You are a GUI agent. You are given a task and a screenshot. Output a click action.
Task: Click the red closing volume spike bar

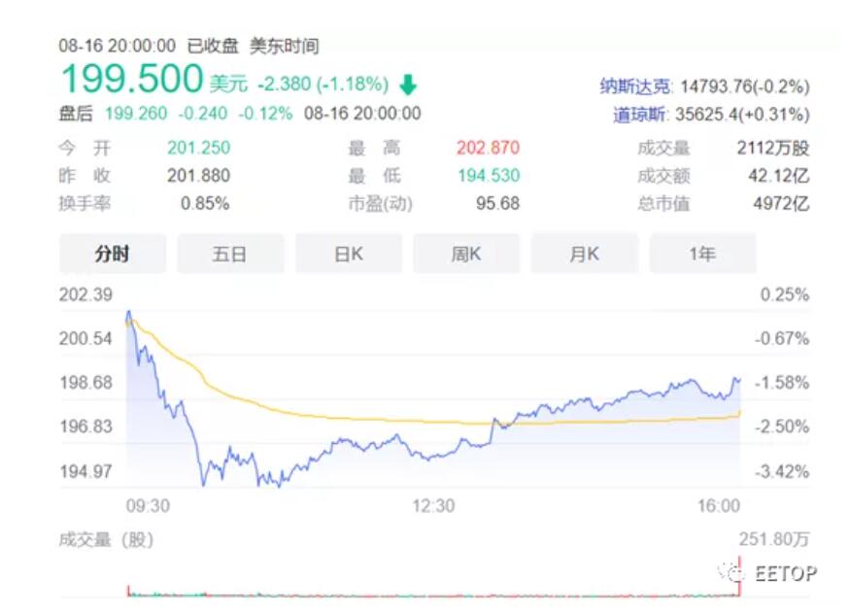tap(739, 576)
